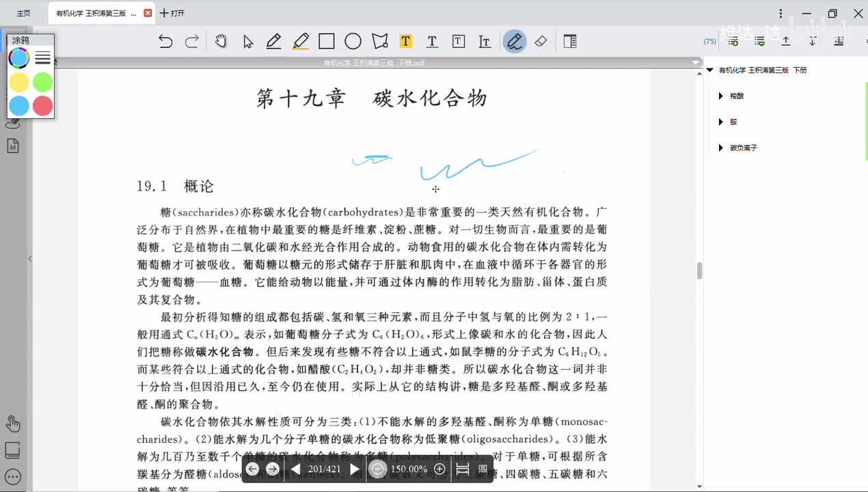This screenshot has width=868, height=492.
Task: Click the 19.1 概论 section heading
Action: coord(175,186)
